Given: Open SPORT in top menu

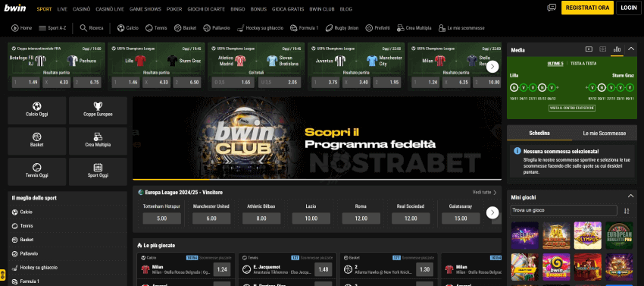Looking at the screenshot, I should coord(45,8).
